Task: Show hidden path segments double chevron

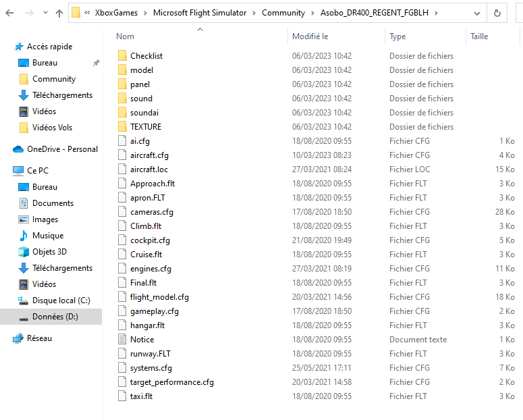Action: 87,13
